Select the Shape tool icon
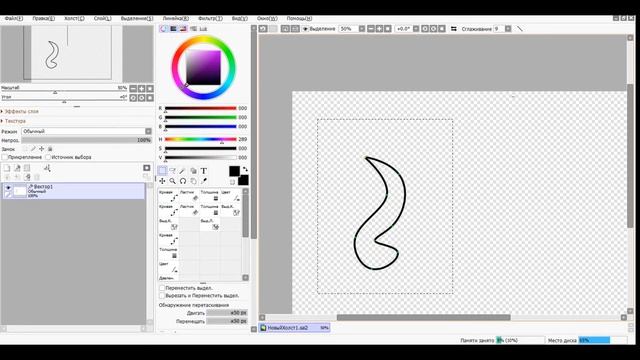This screenshot has height=360, width=640. click(x=193, y=171)
